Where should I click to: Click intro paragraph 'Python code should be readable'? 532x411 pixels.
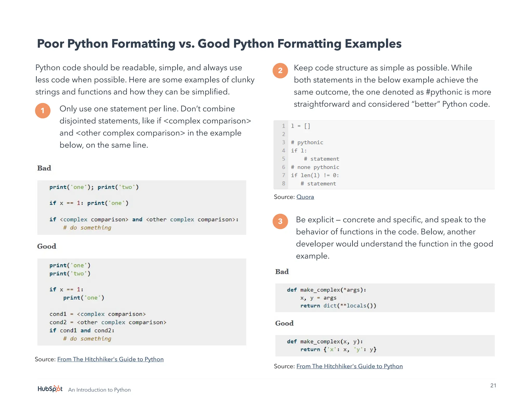[145, 80]
